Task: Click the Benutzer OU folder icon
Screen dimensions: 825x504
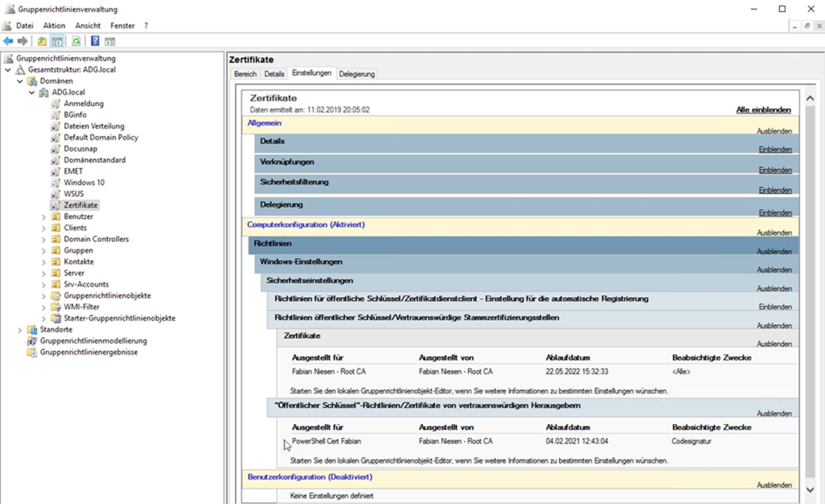Action: pyautogui.click(x=56, y=217)
